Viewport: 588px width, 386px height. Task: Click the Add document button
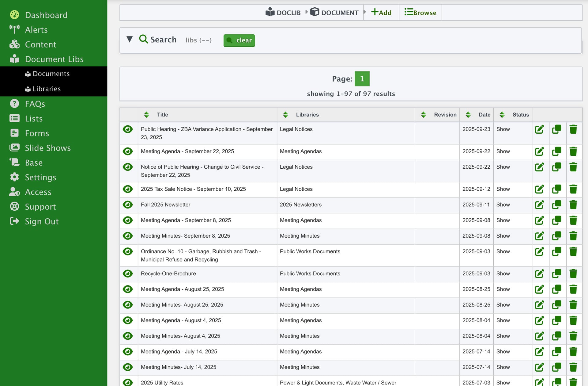tap(381, 13)
